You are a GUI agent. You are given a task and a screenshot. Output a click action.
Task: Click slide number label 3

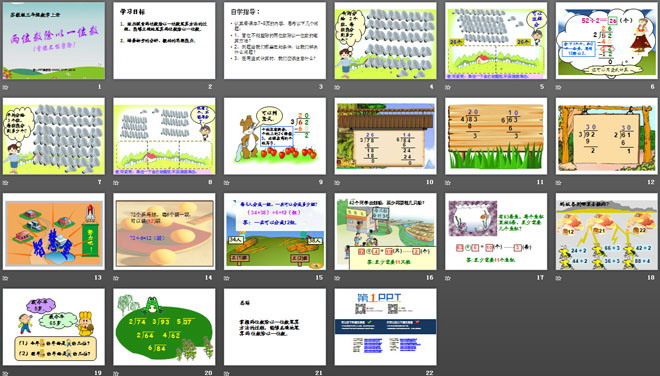pyautogui.click(x=321, y=87)
